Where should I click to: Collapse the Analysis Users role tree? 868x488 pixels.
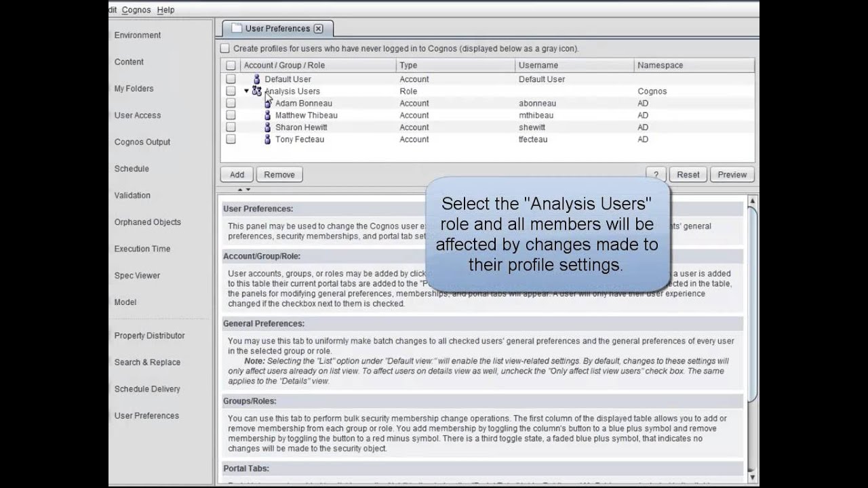[x=246, y=91]
